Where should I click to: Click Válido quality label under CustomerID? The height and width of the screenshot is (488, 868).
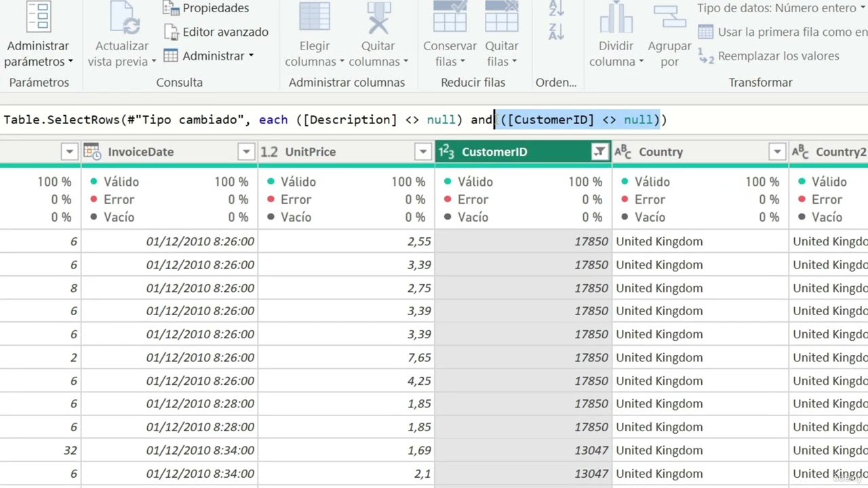474,182
